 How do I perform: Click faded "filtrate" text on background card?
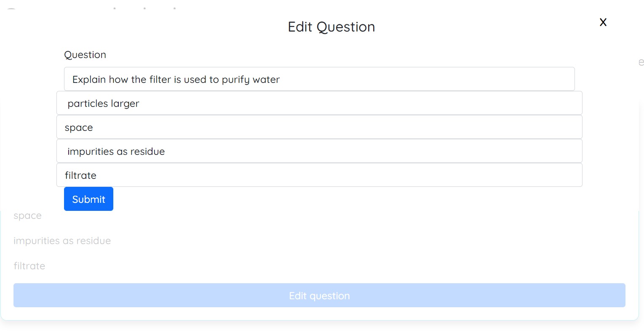(x=29, y=266)
